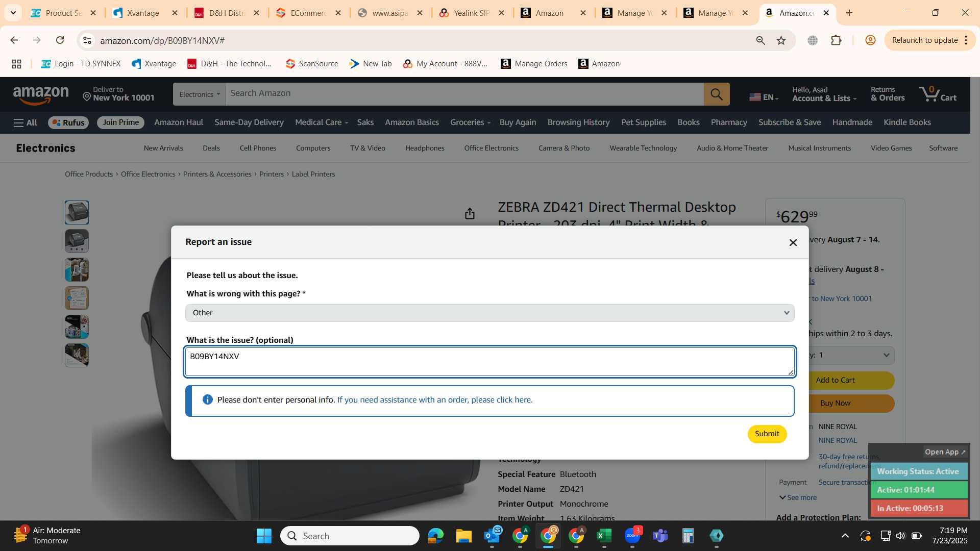Screen dimensions: 980x551
Task: Open the order assistance 'click here' link
Action: [x=434, y=400]
